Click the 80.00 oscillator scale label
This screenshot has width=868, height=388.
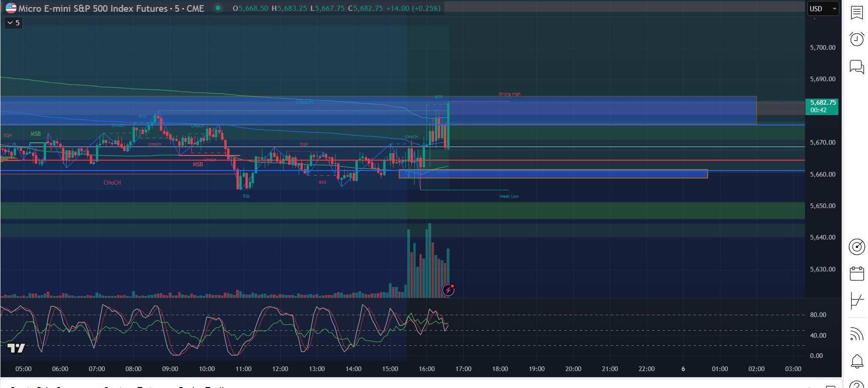point(818,315)
